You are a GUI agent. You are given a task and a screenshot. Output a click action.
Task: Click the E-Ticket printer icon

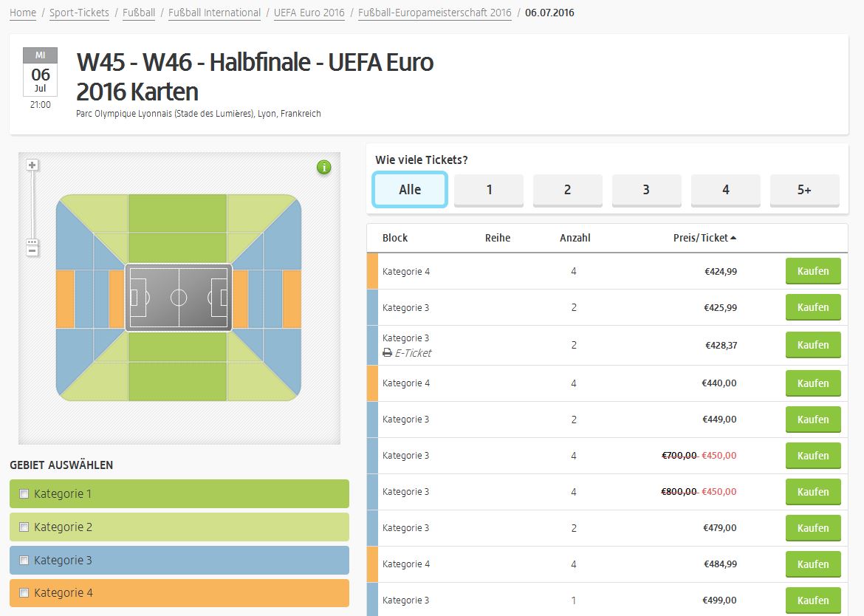coord(387,353)
